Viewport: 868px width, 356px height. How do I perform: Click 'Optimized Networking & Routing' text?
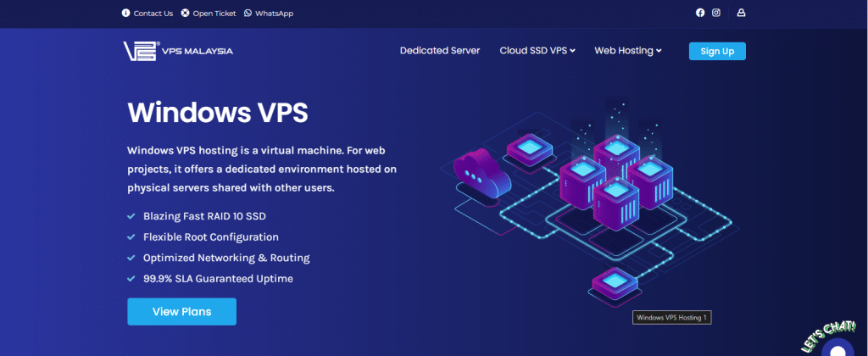pos(226,258)
